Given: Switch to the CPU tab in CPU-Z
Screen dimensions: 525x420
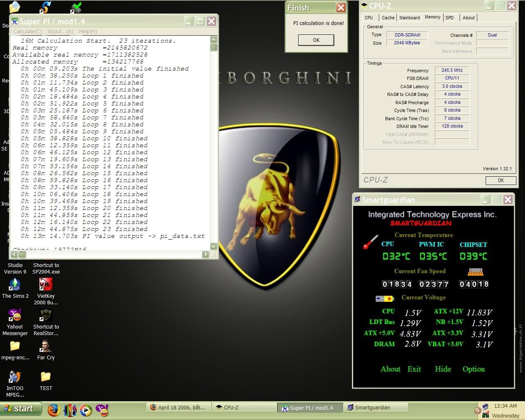Looking at the screenshot, I should (369, 18).
